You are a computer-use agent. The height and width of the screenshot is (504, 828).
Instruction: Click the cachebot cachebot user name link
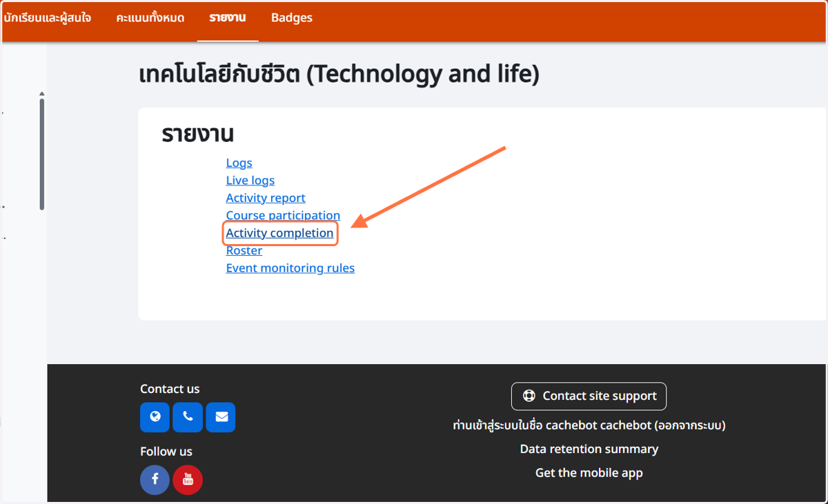click(x=598, y=425)
